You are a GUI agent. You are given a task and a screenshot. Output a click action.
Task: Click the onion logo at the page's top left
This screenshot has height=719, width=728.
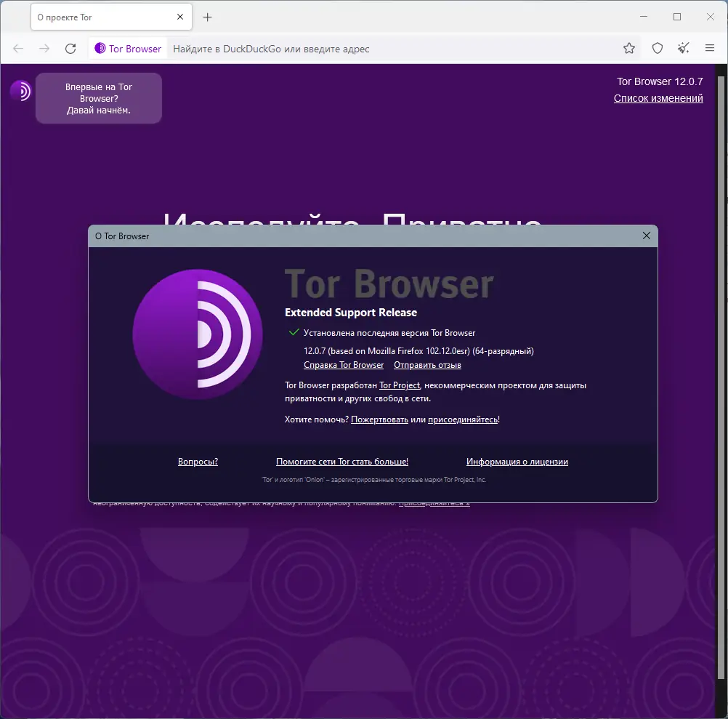coord(20,91)
